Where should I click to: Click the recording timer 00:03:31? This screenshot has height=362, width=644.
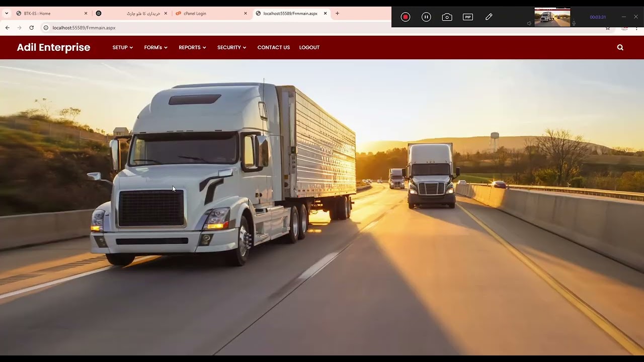(x=598, y=17)
